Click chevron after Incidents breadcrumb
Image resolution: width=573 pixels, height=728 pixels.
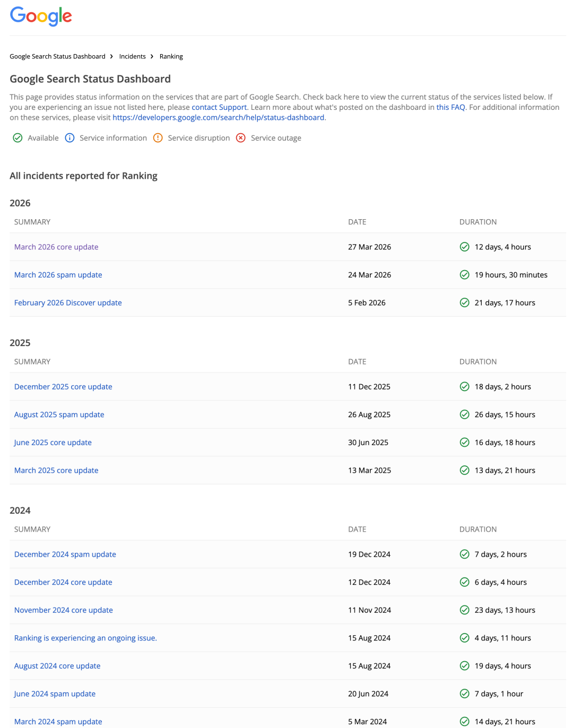[152, 56]
